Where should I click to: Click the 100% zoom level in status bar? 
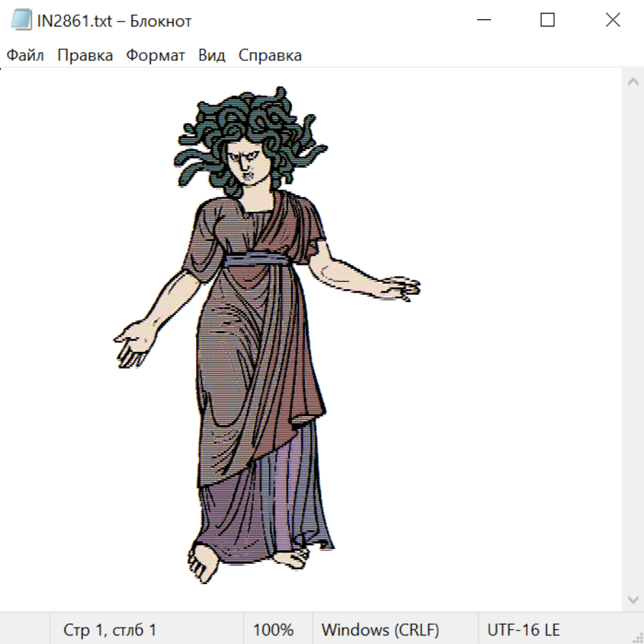coord(273,630)
